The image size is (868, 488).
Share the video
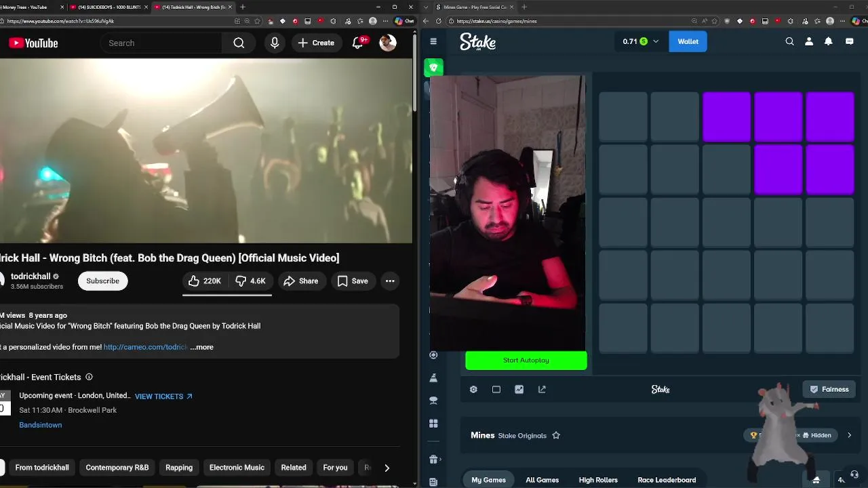coord(301,281)
